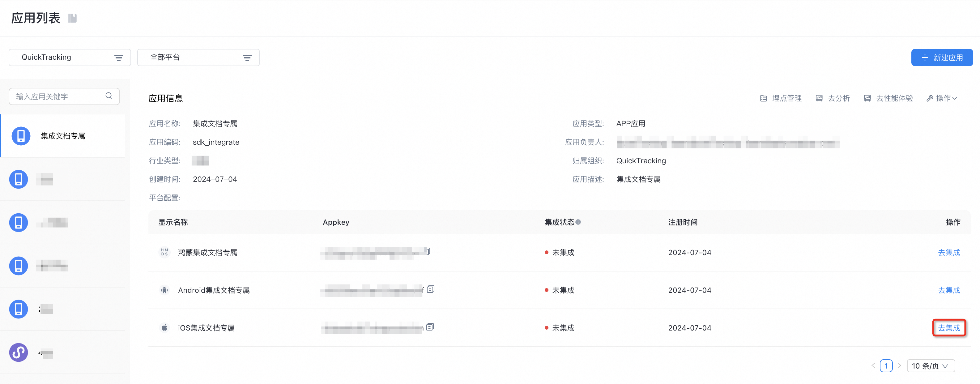Click the iOS集成文档专属 display name

206,328
